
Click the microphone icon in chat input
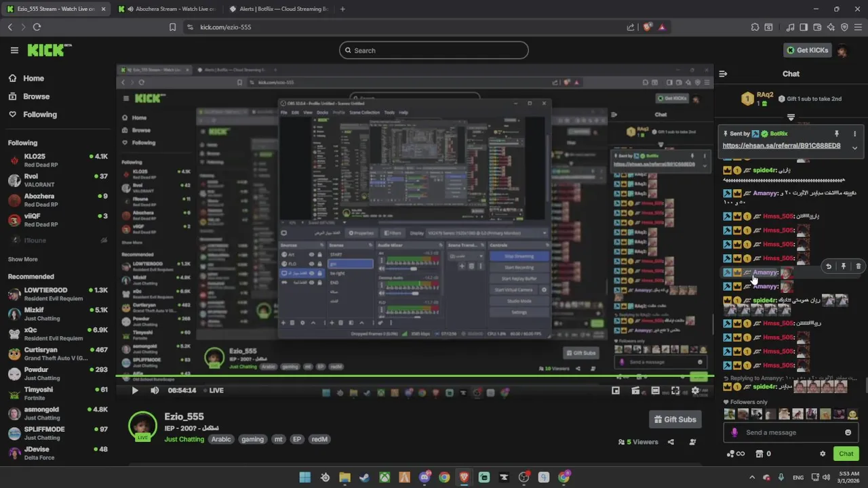pyautogui.click(x=734, y=432)
